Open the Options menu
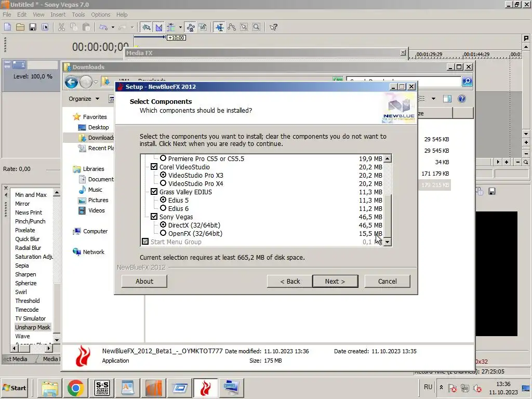Image resolution: width=532 pixels, height=399 pixels. click(x=100, y=15)
